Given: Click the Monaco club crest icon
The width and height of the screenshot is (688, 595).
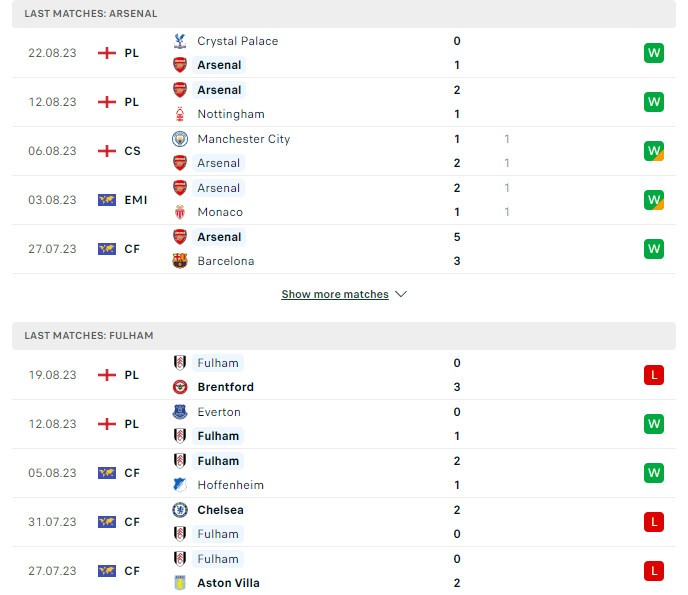Looking at the screenshot, I should (180, 212).
